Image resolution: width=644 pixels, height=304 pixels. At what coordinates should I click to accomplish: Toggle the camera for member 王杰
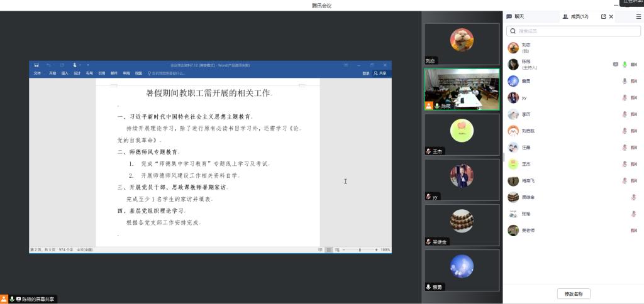point(633,164)
